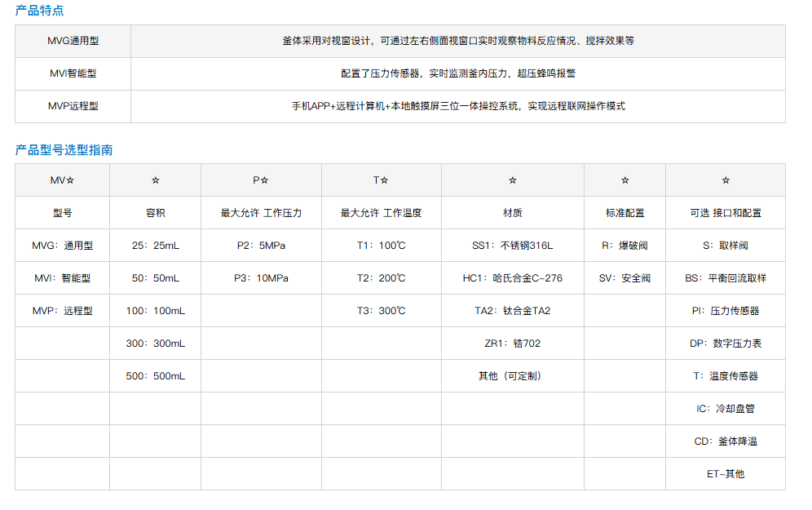Click the ZR1：锆702 cell
This screenshot has height=510, width=812.
click(513, 344)
